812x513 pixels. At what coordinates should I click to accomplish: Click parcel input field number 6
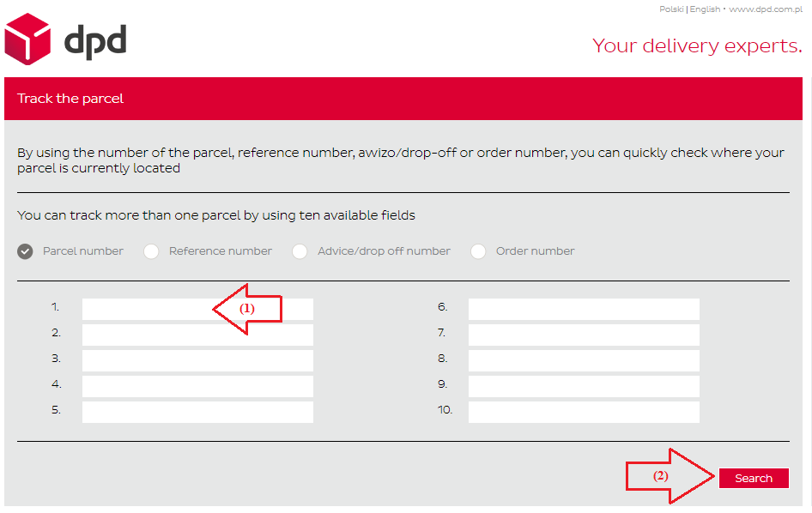tap(584, 309)
